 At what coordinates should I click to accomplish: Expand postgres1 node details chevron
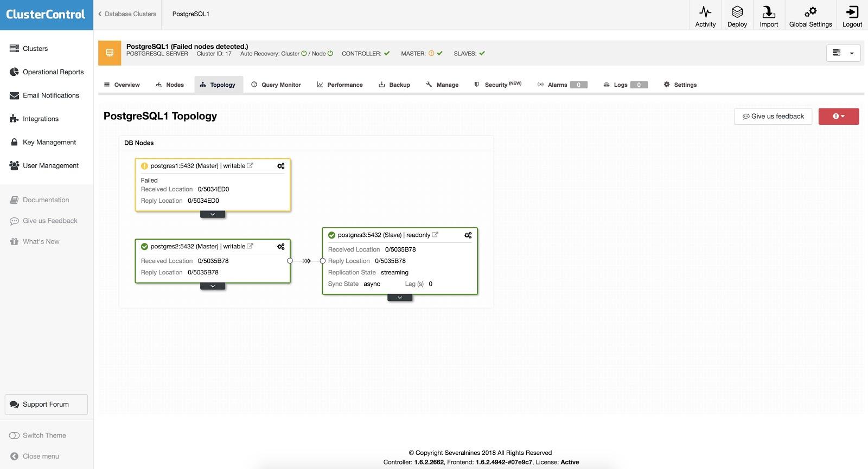[x=213, y=215]
